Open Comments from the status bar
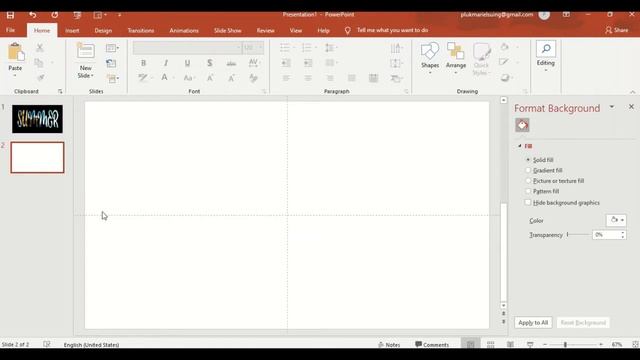640x360 pixels. pos(432,345)
